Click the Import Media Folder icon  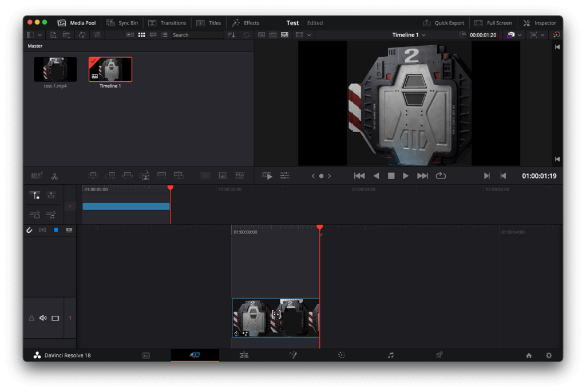pos(66,35)
